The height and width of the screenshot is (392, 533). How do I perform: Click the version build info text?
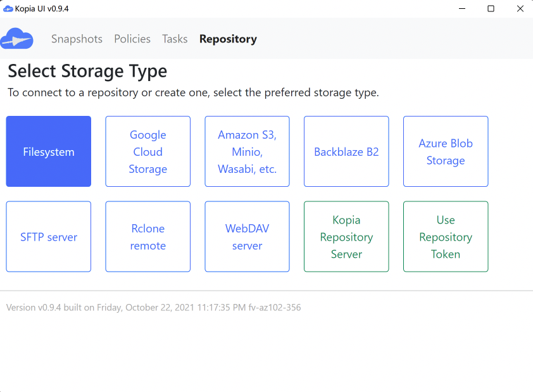pyautogui.click(x=153, y=308)
